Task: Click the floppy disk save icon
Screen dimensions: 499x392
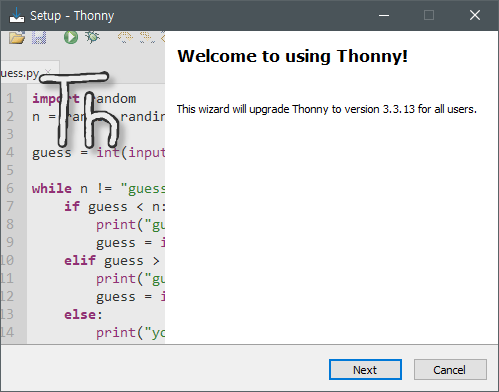Action: tap(39, 37)
